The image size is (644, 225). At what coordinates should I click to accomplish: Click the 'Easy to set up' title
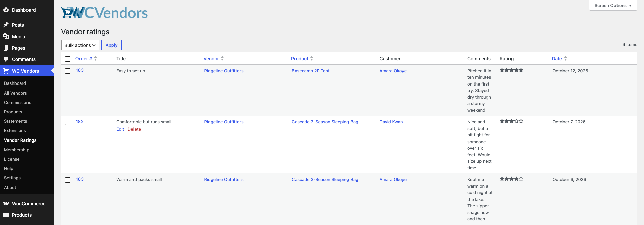click(130, 71)
